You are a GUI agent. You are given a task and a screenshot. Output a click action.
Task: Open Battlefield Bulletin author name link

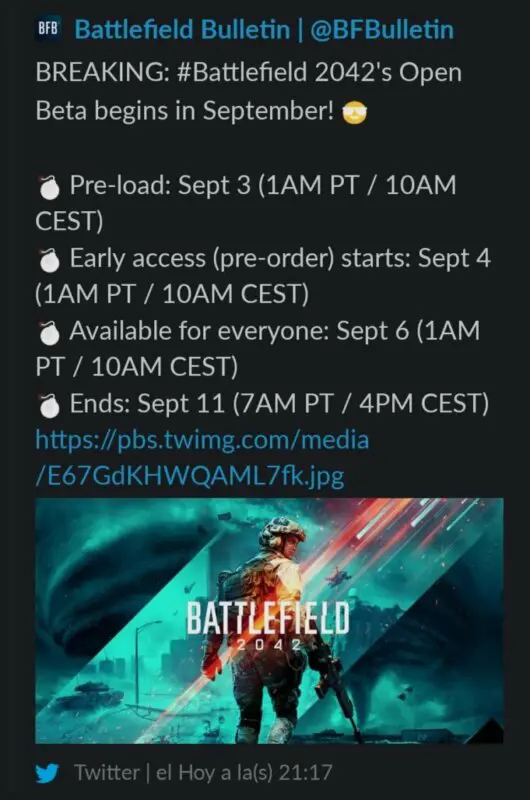coord(182,30)
